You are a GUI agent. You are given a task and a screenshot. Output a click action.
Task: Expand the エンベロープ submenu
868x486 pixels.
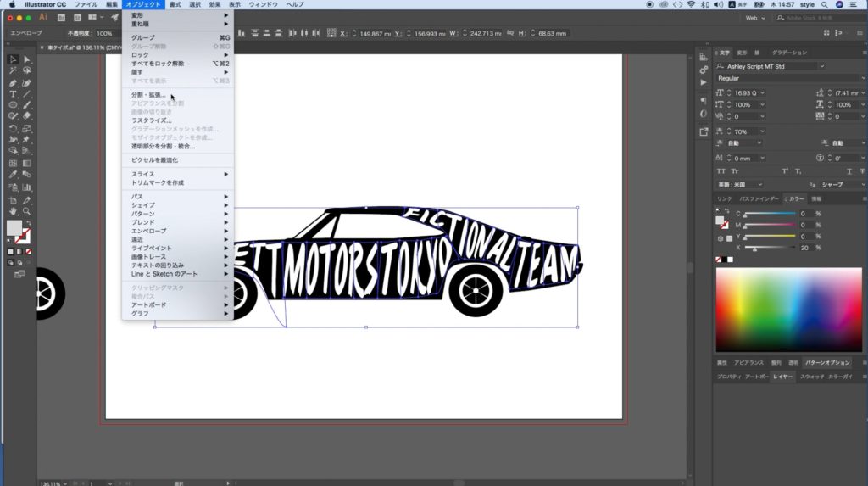178,231
